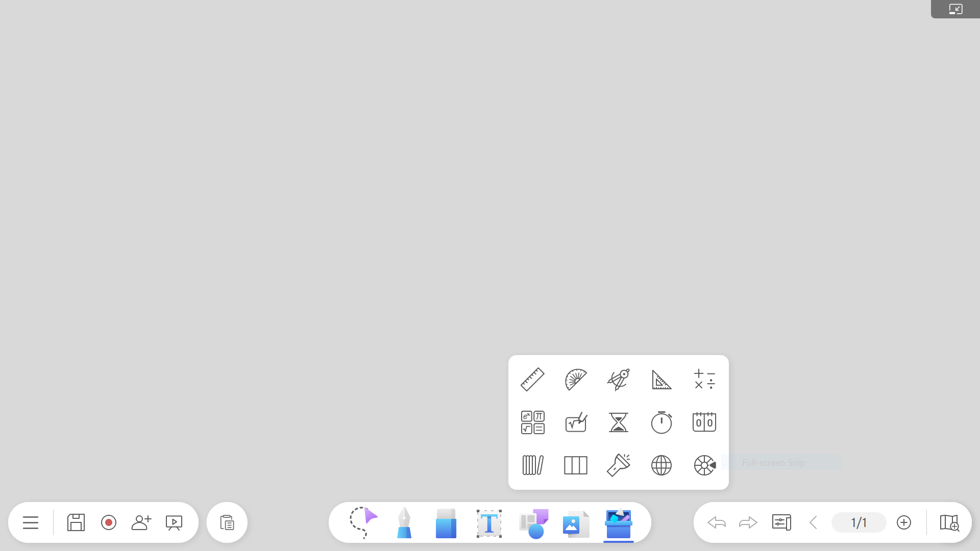Open the protractor tool
The width and height of the screenshot is (980, 551).
tap(575, 380)
